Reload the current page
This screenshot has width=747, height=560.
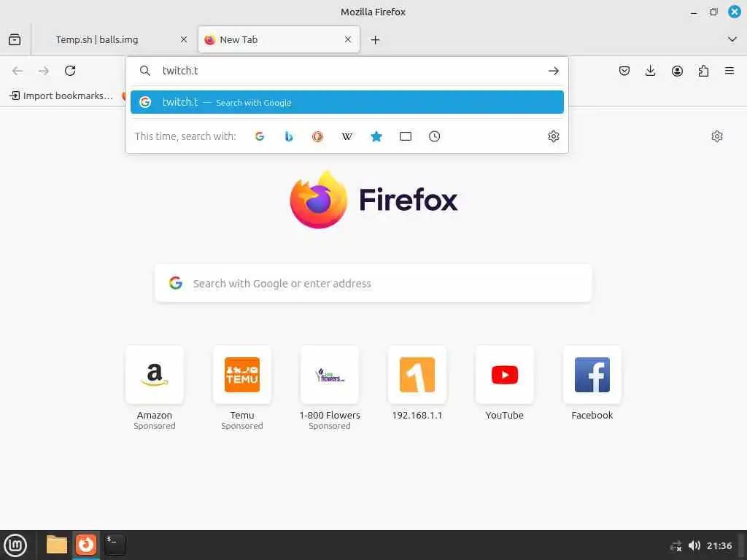(70, 71)
